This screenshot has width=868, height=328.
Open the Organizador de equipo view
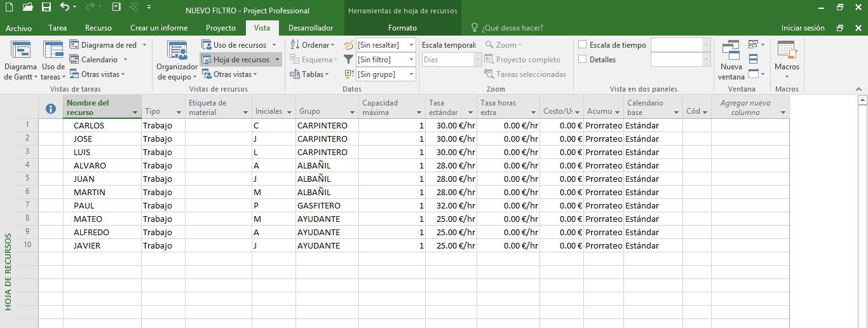coord(177,61)
